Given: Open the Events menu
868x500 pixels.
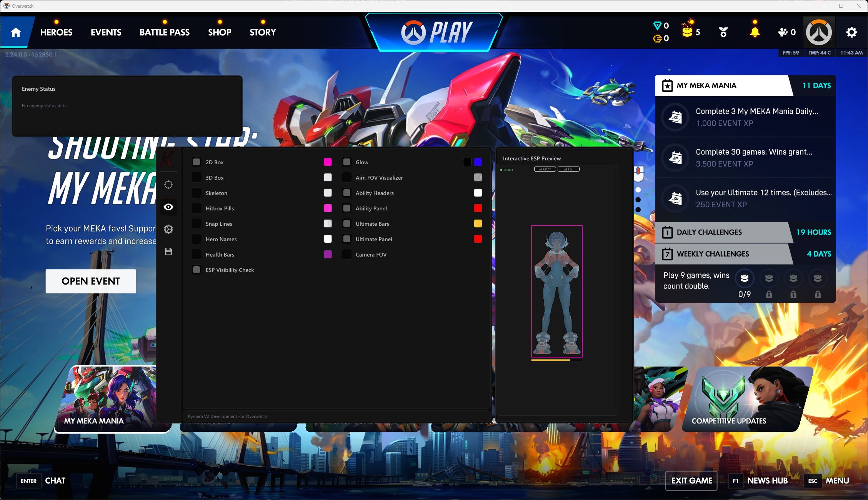Looking at the screenshot, I should 106,32.
